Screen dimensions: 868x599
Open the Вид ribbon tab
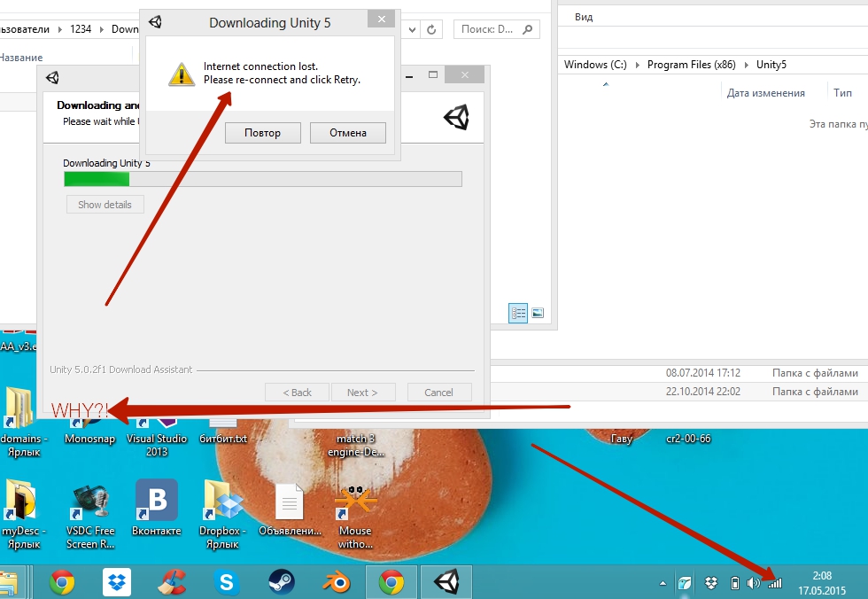point(584,17)
